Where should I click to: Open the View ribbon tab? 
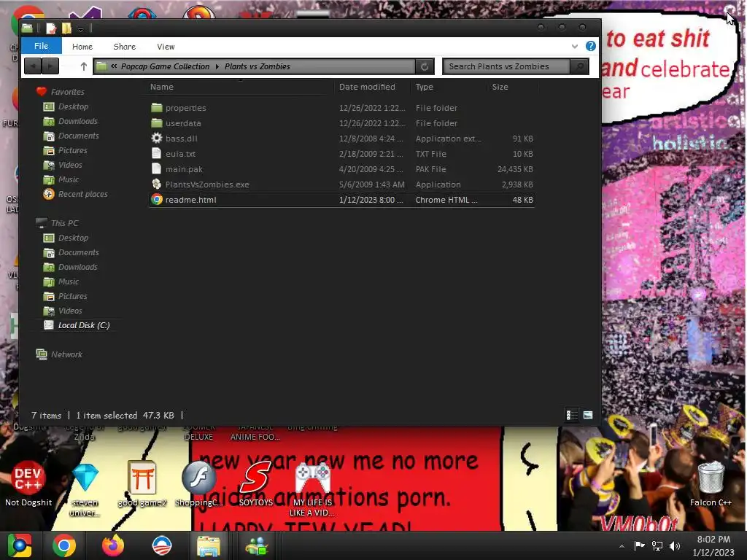tap(166, 47)
